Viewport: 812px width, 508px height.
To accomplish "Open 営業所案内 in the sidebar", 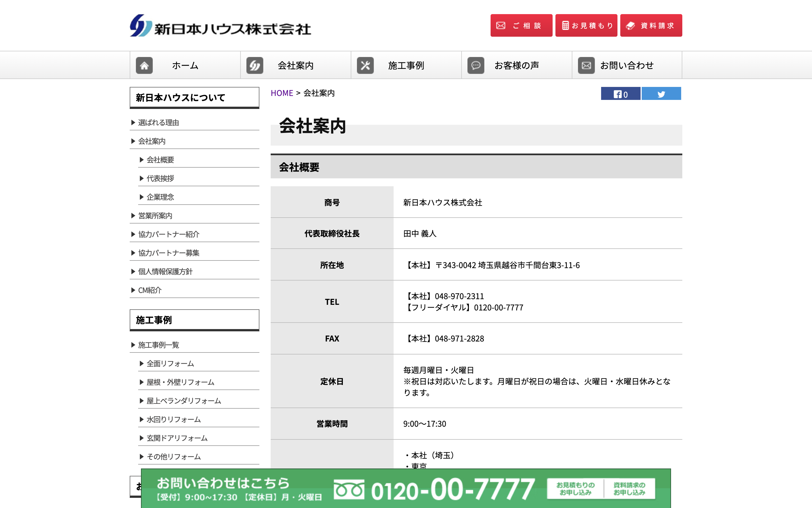I will [155, 216].
